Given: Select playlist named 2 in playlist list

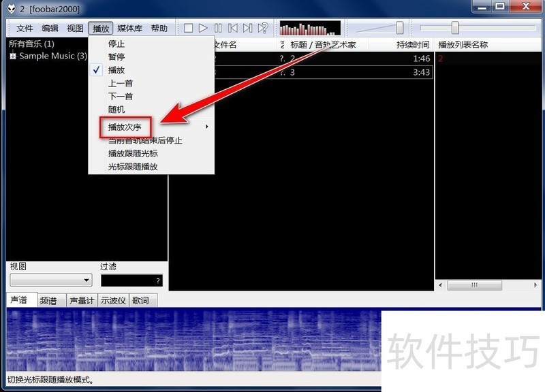Looking at the screenshot, I should 488,59.
